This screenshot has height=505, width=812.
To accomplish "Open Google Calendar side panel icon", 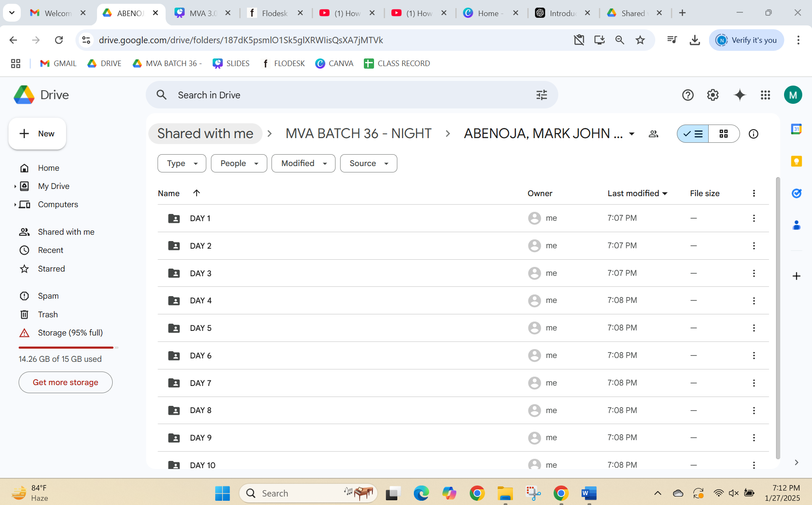I will [796, 129].
